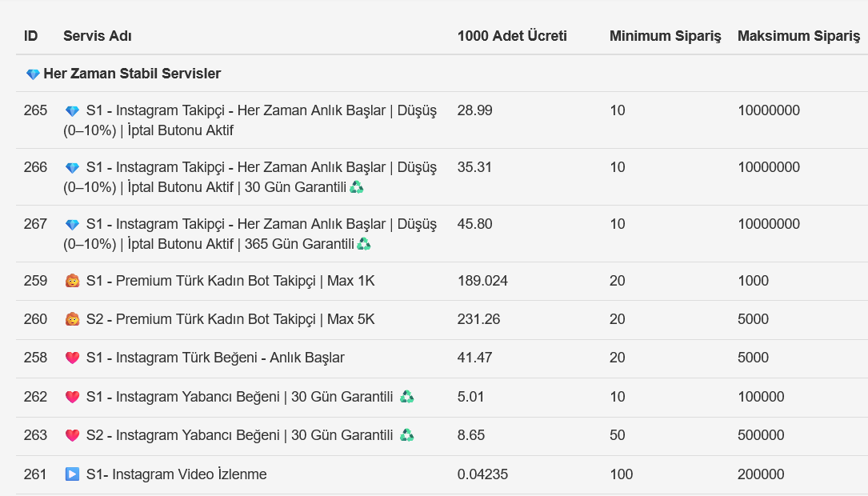868x496 pixels.
Task: Click the 'Her Zaman Stabil Servisler' category title
Action: [x=132, y=74]
